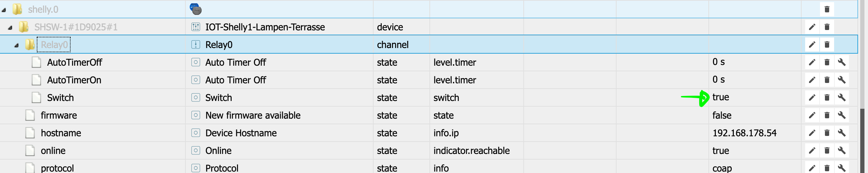
Task: Click the vertical scrollbar handle
Action: 862,141
